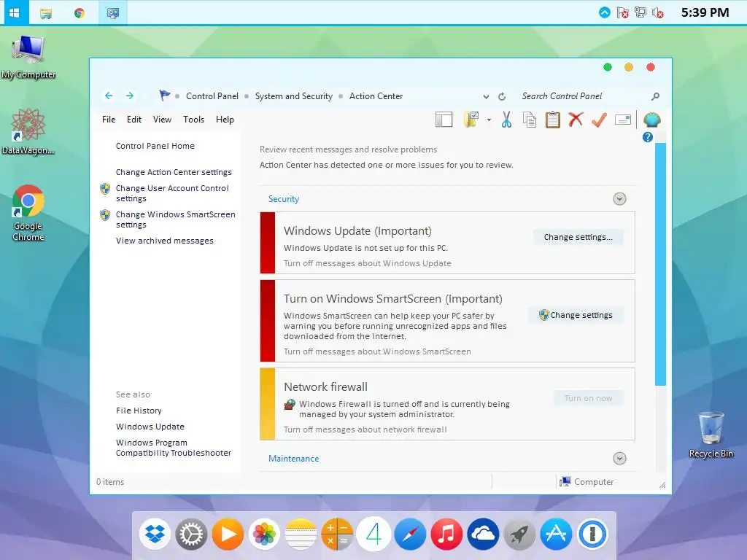
Task: Click Change settings for Windows Update
Action: pyautogui.click(x=578, y=237)
